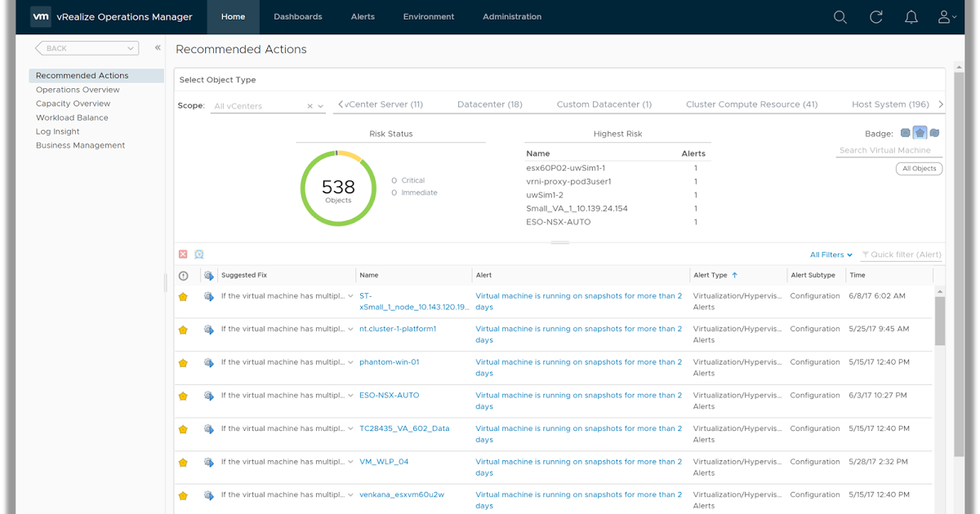Open the VM_WLP_04 virtual machine link
Screen dimensions: 980x514
pyautogui.click(x=384, y=462)
